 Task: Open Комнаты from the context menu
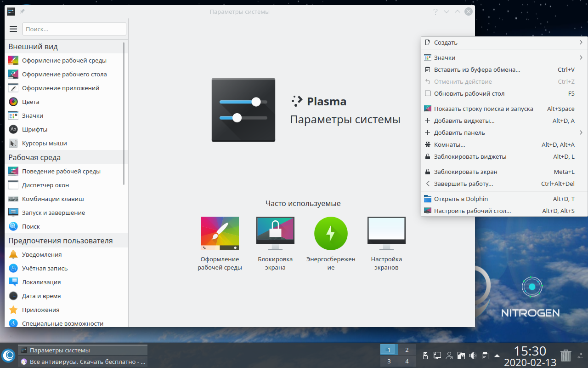504,145
